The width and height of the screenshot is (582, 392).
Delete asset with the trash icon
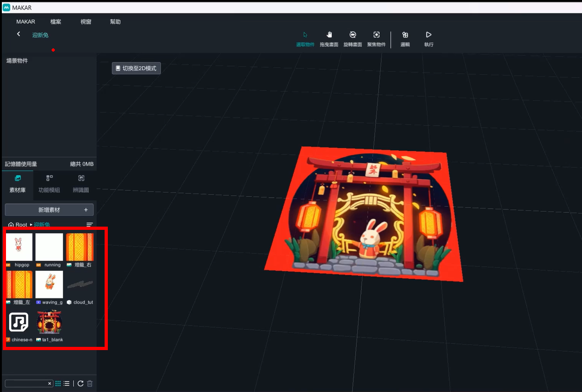[90, 384]
